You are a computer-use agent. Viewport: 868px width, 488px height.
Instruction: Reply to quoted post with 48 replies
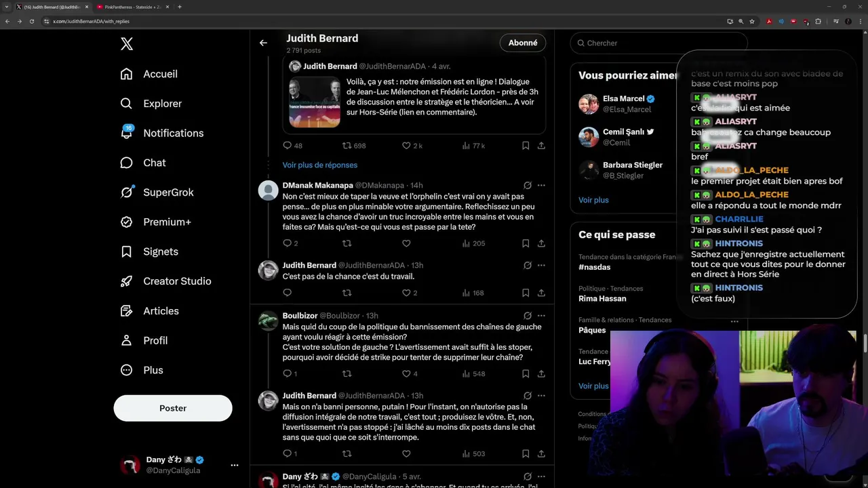click(292, 146)
